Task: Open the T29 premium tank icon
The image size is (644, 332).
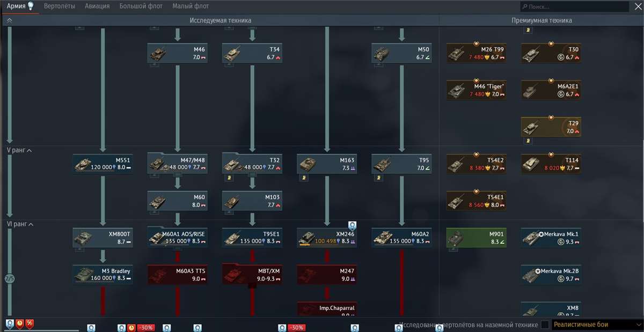Action: 551,127
